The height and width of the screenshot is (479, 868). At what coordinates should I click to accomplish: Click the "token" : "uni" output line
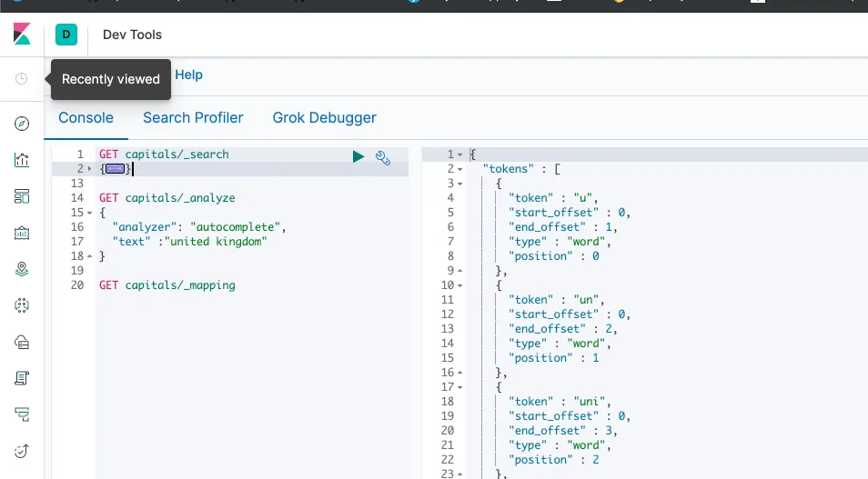click(560, 402)
